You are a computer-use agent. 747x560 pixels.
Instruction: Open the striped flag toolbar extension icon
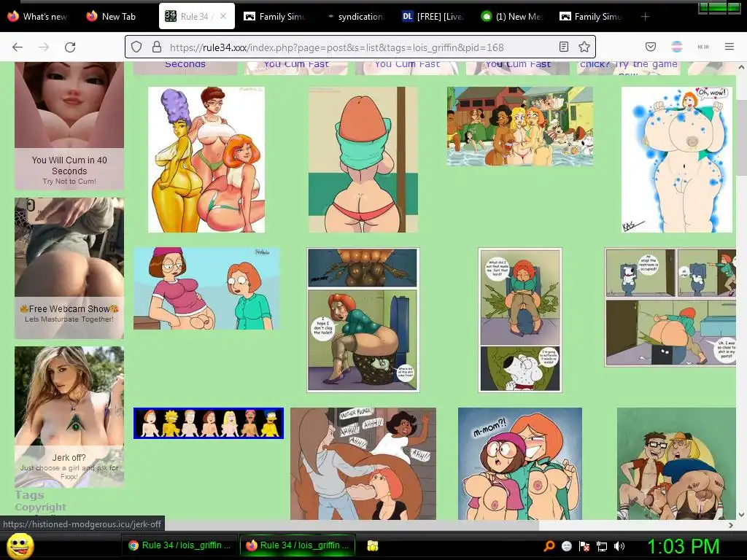[x=677, y=47]
